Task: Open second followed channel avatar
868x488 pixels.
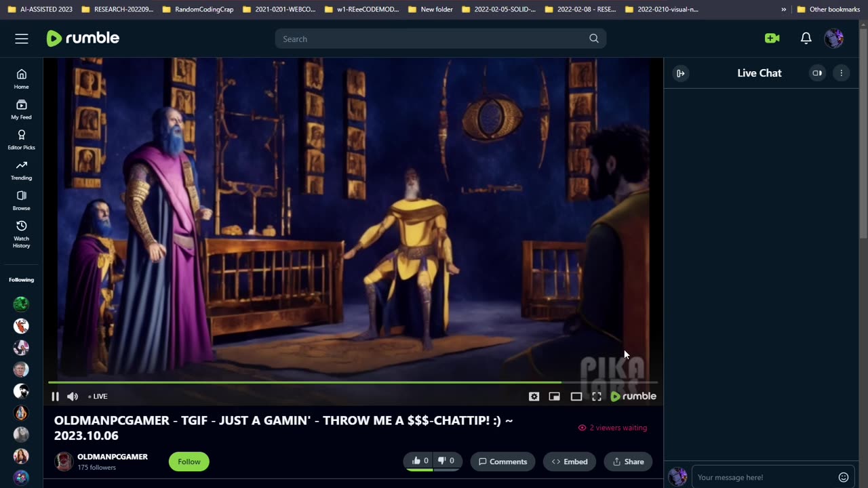Action: pyautogui.click(x=21, y=326)
